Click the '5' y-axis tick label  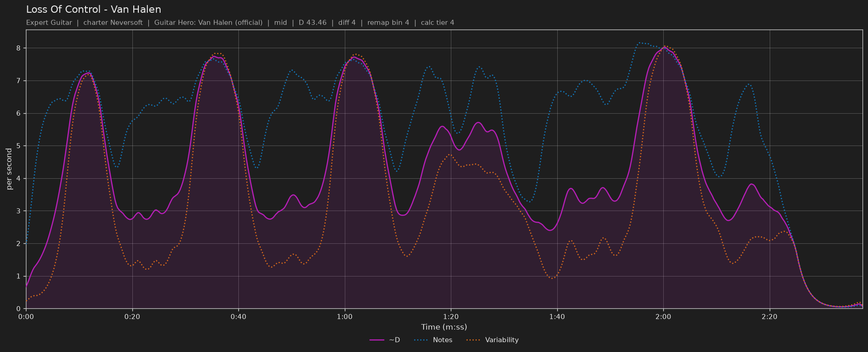(19, 146)
